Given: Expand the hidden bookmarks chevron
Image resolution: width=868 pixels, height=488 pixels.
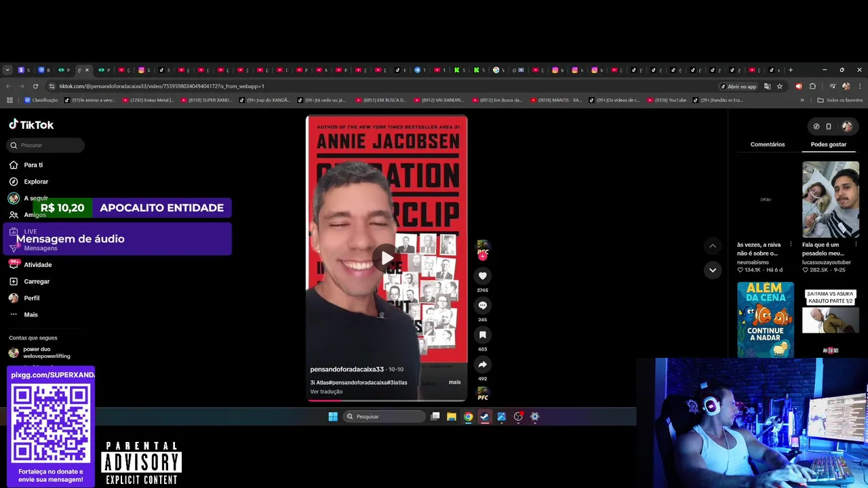Looking at the screenshot, I should coord(802,100).
